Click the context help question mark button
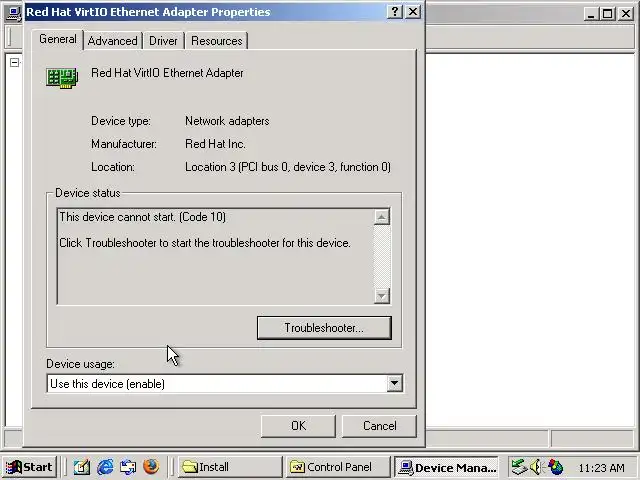The image size is (640, 480). point(394,12)
